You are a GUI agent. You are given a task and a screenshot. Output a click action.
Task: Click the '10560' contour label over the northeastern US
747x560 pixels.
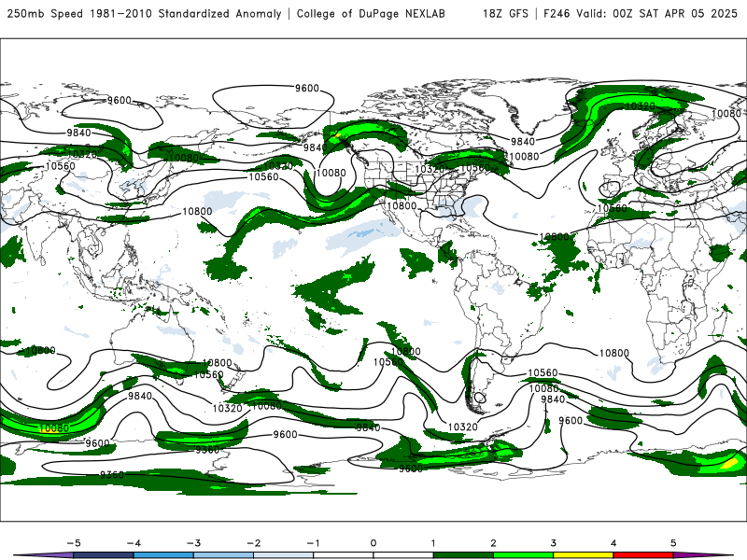click(x=475, y=168)
